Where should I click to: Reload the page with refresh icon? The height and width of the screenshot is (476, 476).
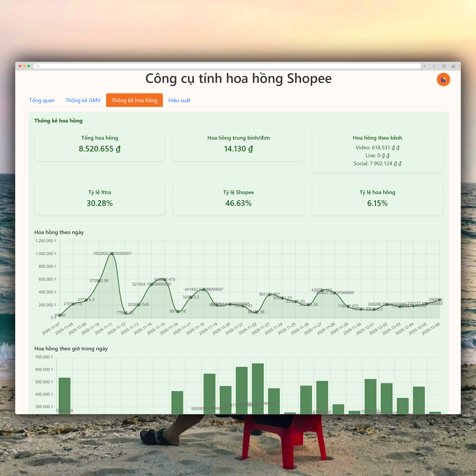[444, 66]
